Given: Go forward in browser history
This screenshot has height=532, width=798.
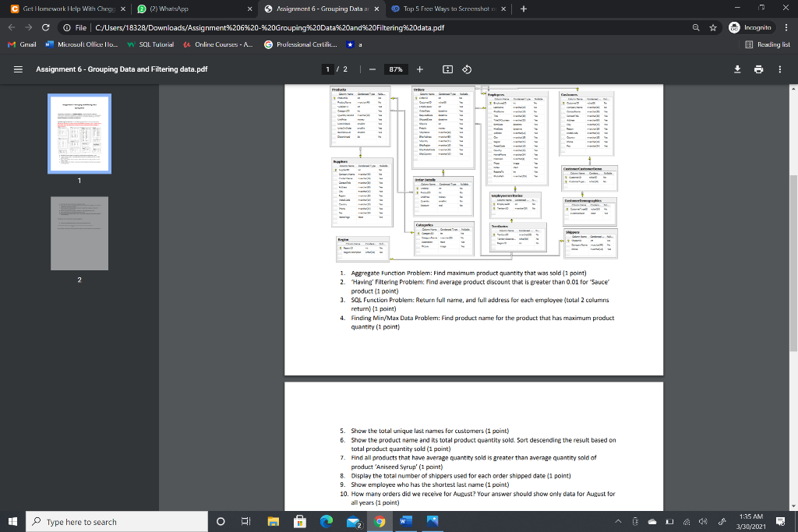Looking at the screenshot, I should [x=29, y=27].
